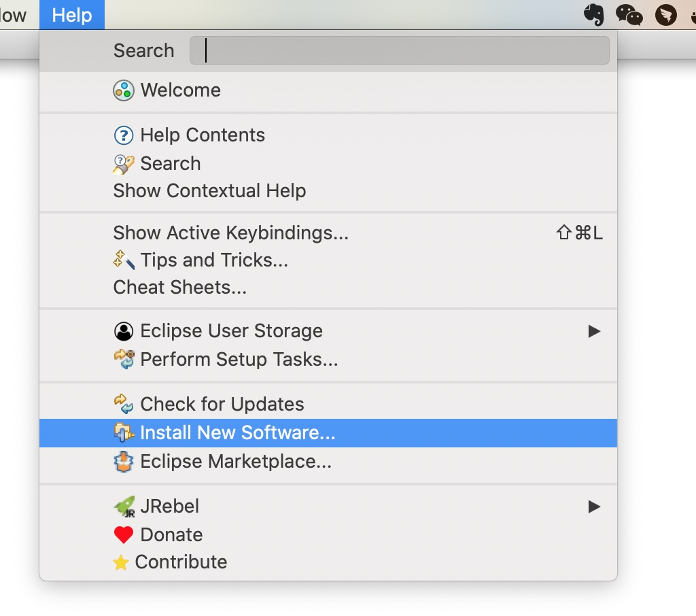Click the red heart Donate icon

pyautogui.click(x=123, y=535)
